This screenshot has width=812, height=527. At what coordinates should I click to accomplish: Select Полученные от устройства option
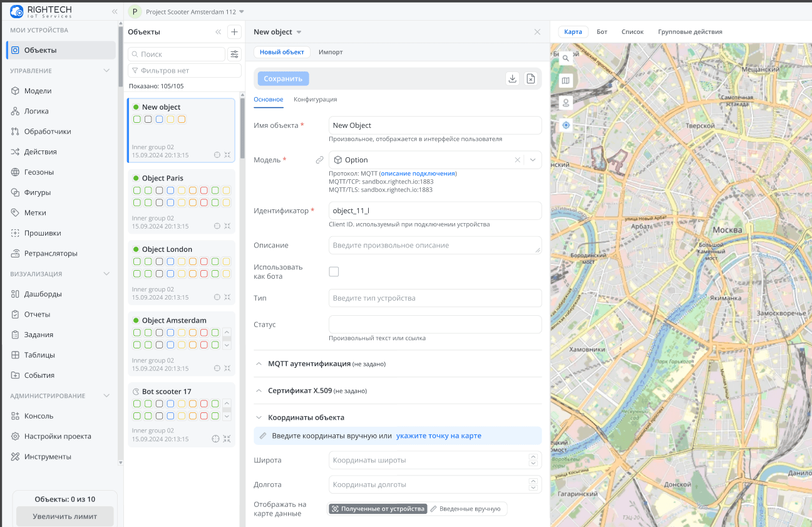click(378, 509)
